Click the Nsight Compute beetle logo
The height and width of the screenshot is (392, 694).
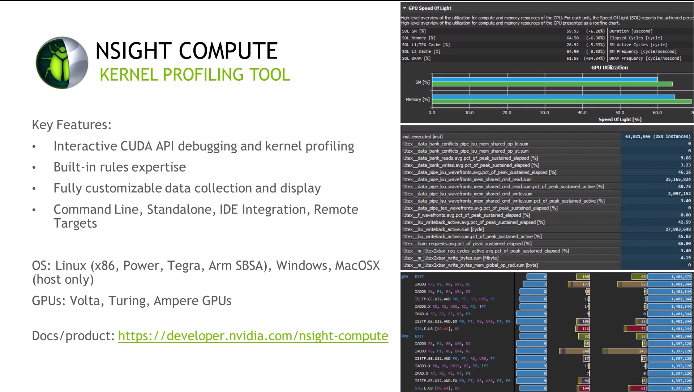click(62, 62)
